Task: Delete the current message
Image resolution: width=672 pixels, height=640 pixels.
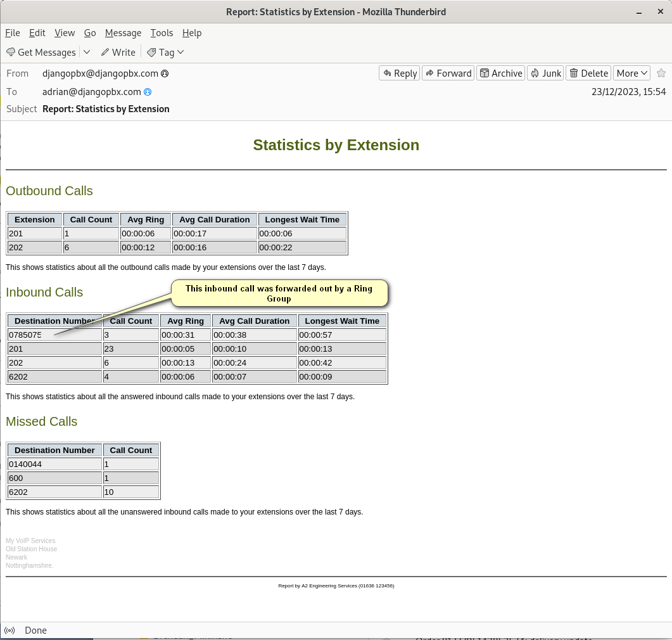Action: (588, 74)
